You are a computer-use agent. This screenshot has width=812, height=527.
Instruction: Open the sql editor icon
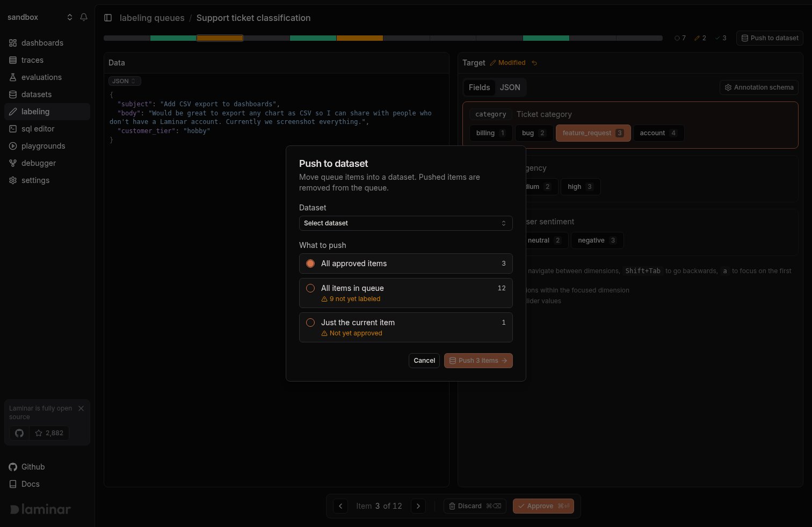(x=13, y=129)
